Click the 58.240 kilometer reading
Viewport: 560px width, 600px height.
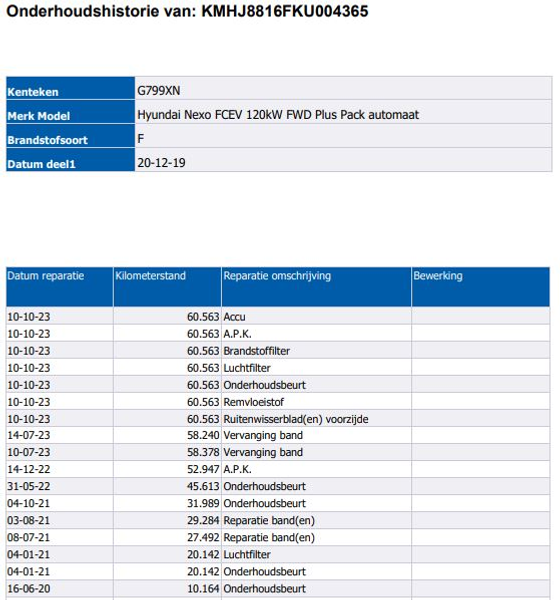pyautogui.click(x=203, y=435)
